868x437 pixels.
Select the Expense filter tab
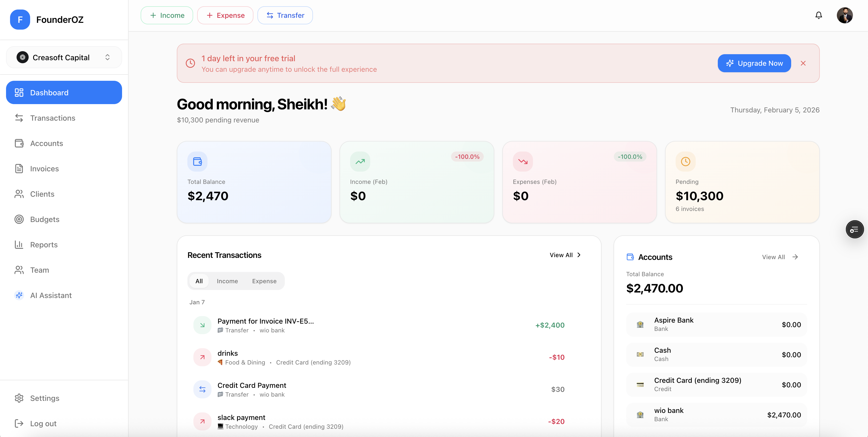(x=264, y=281)
